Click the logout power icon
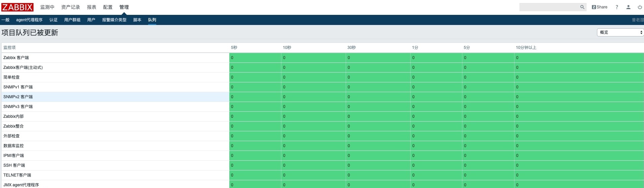This screenshot has width=644, height=188. pos(640,7)
